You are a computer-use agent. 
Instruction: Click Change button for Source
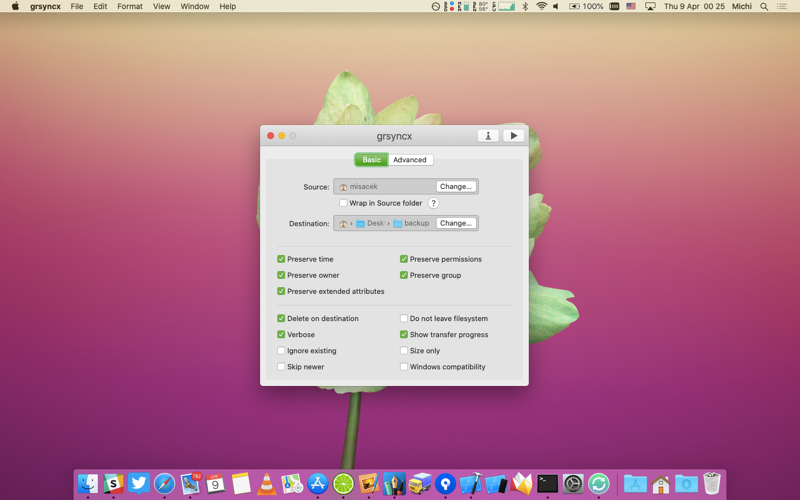pos(455,186)
